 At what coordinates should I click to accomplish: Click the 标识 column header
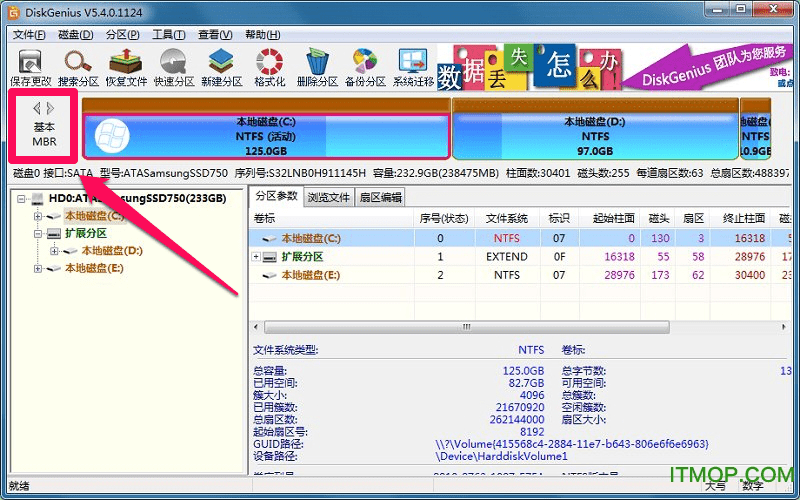click(559, 218)
